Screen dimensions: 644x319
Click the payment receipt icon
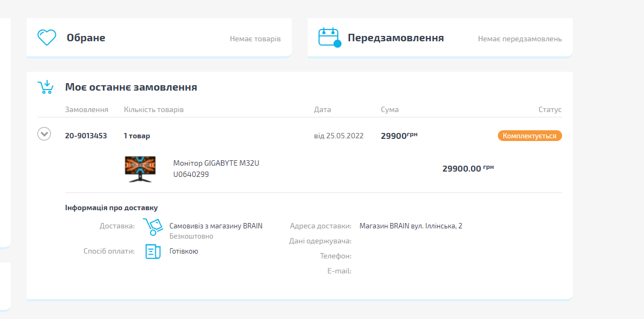[x=153, y=251]
